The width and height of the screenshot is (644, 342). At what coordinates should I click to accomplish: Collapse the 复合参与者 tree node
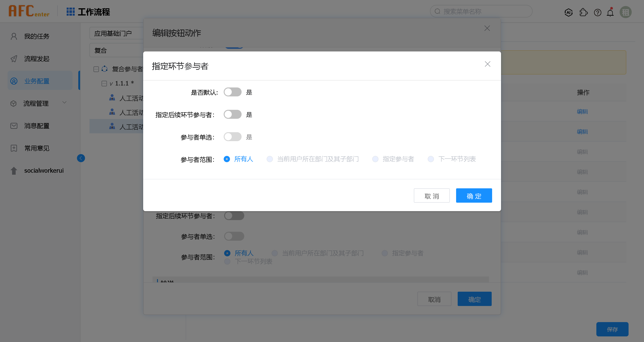[96, 69]
